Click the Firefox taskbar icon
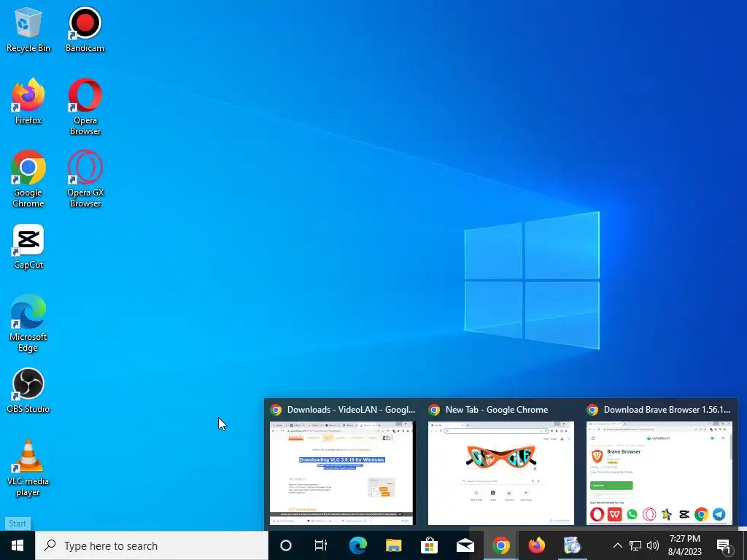Screen dimensions: 747x560 pyautogui.click(x=536, y=545)
